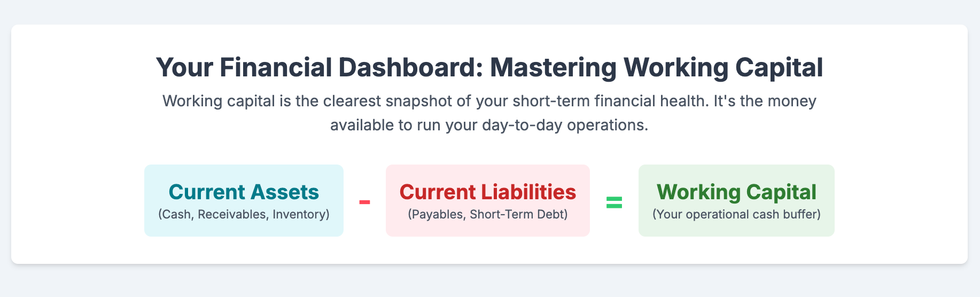Click the 'day-to-day operations' subtitle line
This screenshot has height=297, width=980.
pyautogui.click(x=489, y=125)
